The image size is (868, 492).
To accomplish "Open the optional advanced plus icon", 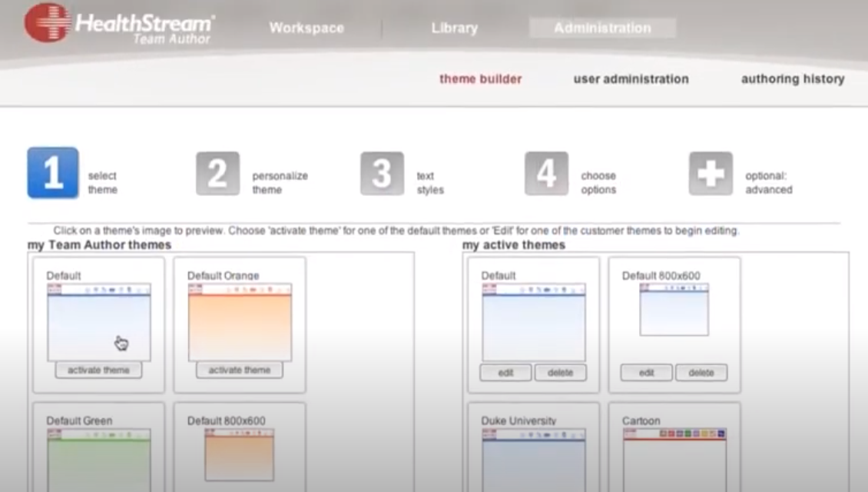I will pos(711,174).
